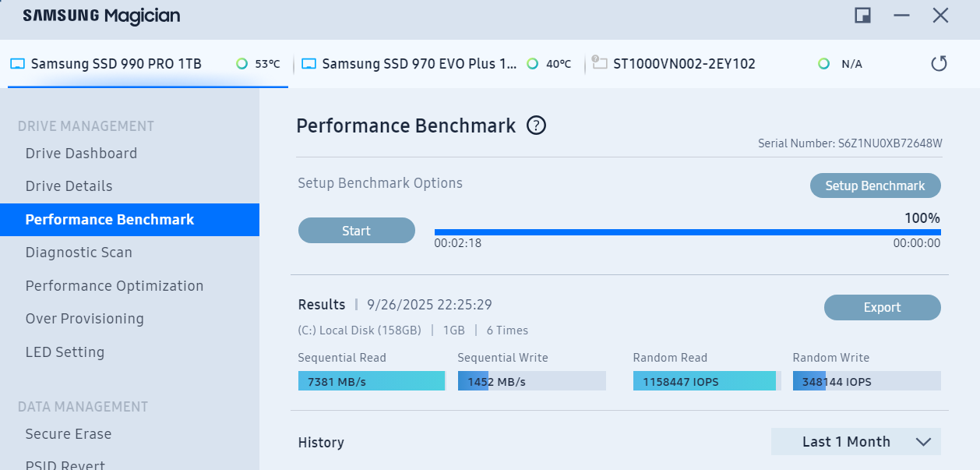
Task: Open Over Provisioning page
Action: coord(84,319)
